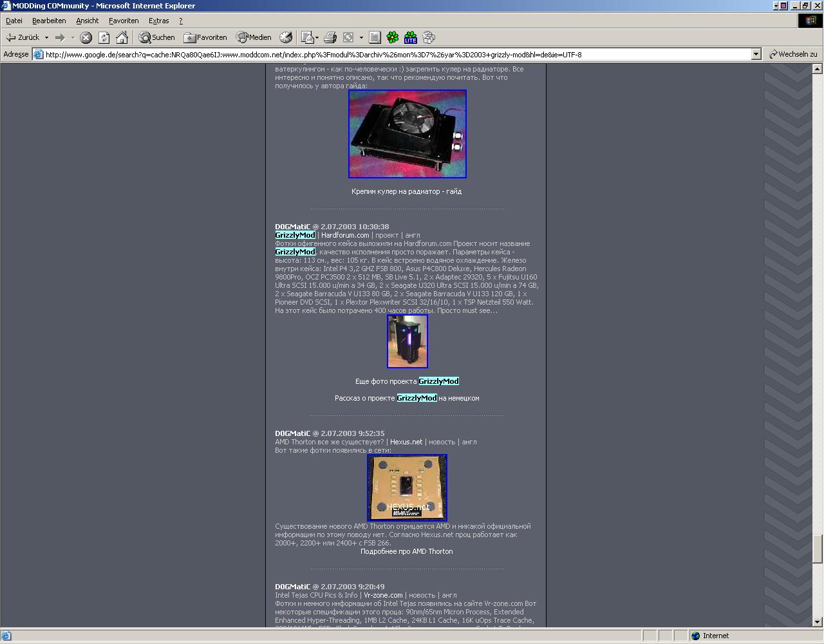Screen dimensions: 824x644
Task: Click the Messenger icon in toolbar
Action: tap(429, 37)
